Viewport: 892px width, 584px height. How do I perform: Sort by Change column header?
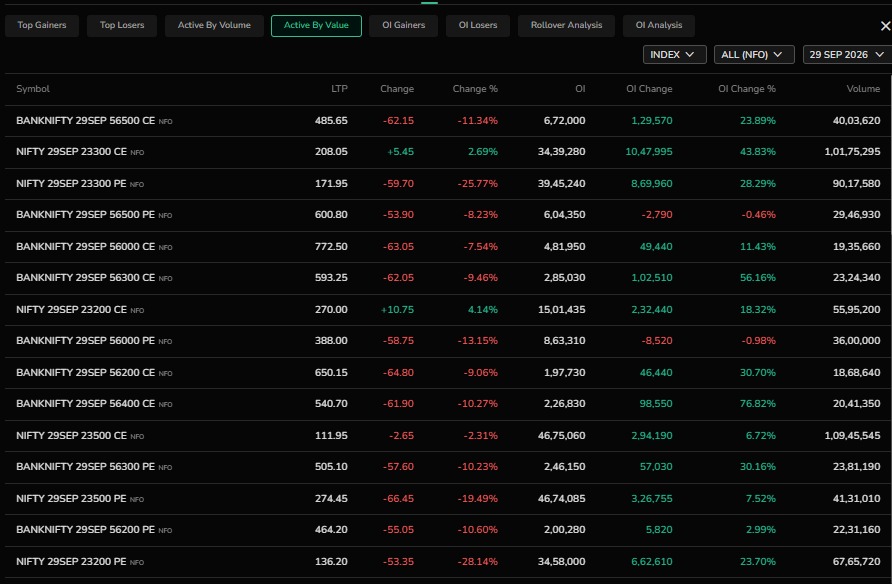[397, 89]
